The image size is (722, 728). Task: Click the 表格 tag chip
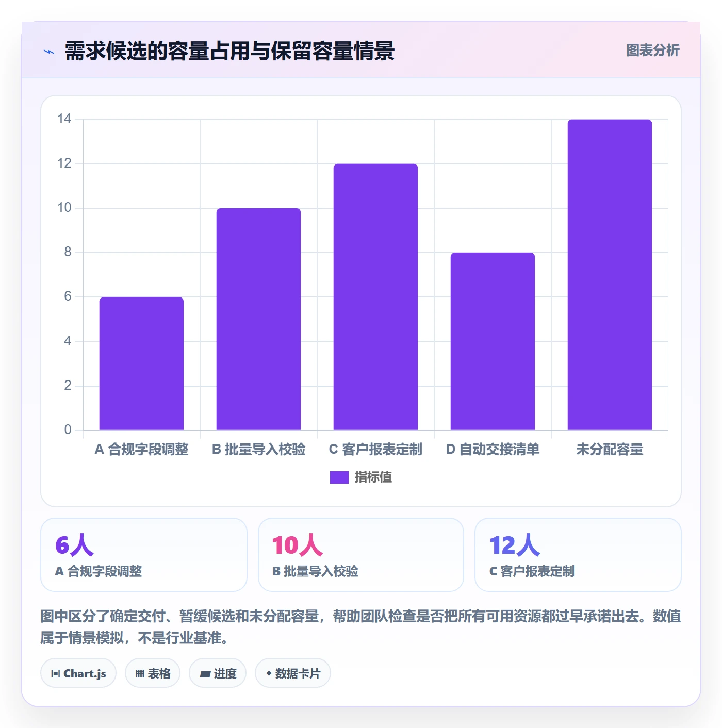click(153, 673)
